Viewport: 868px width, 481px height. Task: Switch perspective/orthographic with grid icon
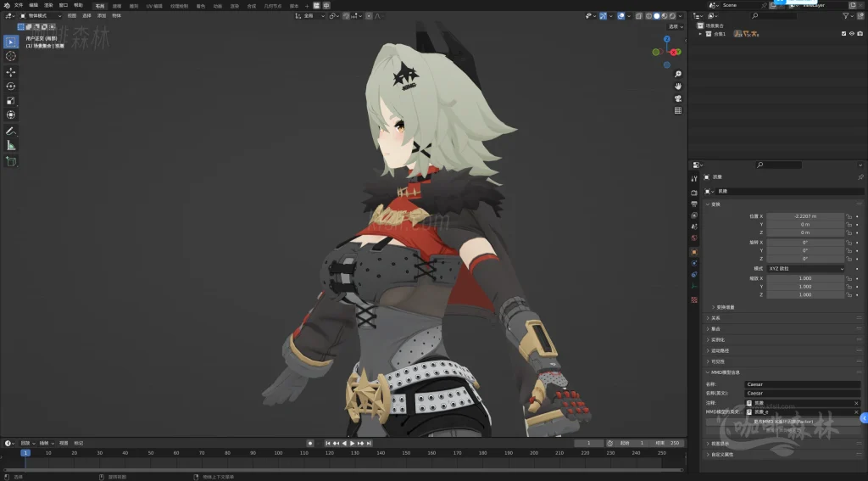[677, 111]
